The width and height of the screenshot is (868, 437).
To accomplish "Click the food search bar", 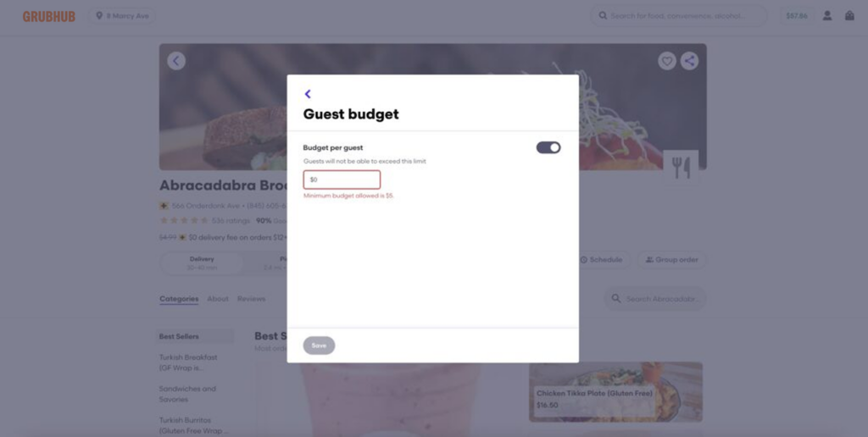I will [678, 16].
